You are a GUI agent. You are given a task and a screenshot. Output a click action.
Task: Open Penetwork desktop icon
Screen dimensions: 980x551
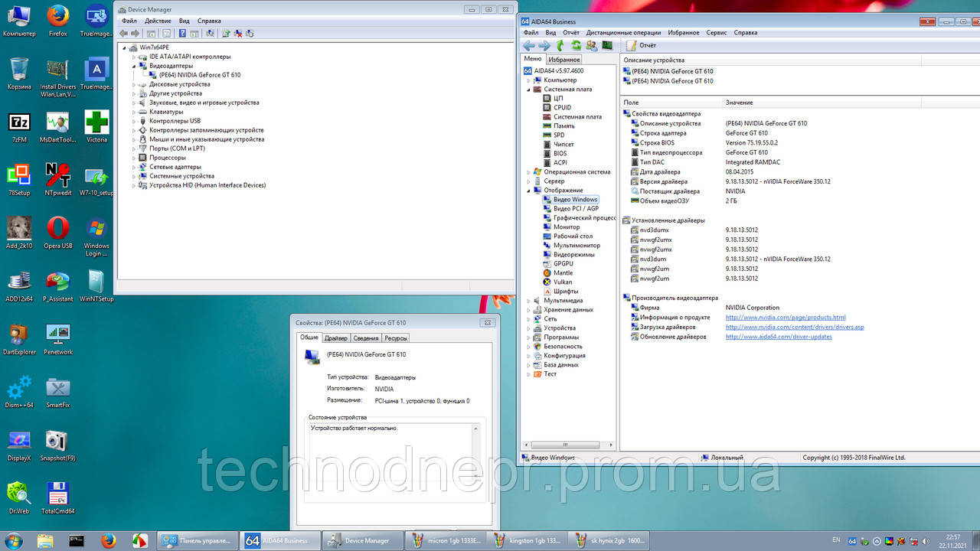tap(58, 339)
